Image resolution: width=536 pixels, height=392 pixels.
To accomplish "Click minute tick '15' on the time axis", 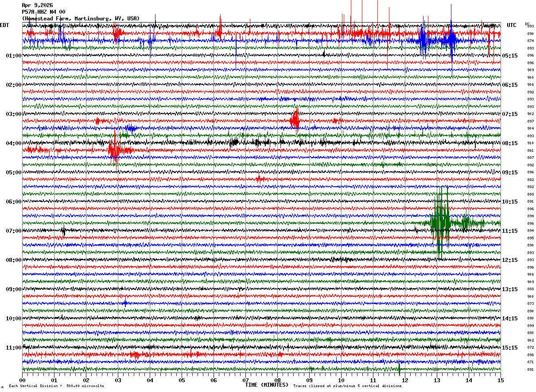I will (501, 380).
